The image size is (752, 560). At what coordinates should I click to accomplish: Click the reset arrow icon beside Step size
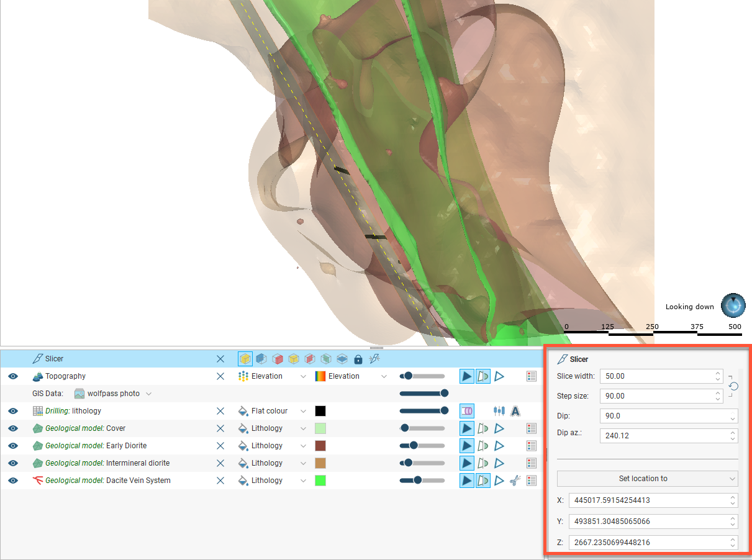click(733, 386)
